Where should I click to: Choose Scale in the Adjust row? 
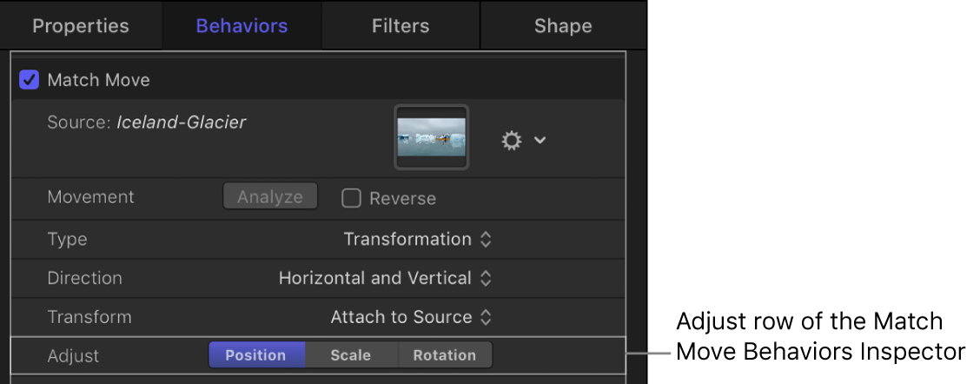(351, 355)
